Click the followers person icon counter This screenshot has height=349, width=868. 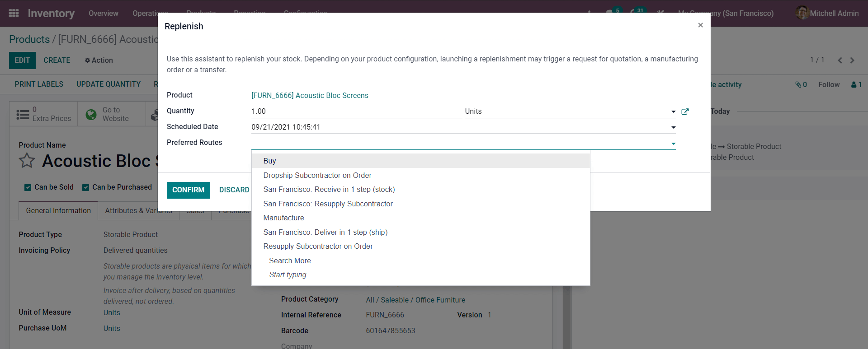[x=856, y=84]
